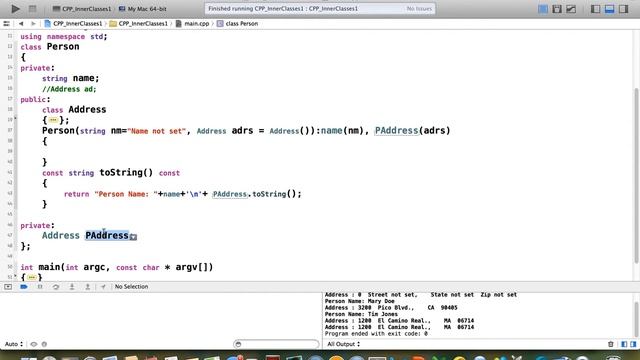The image size is (640, 360).
Task: Click the Step Into debug icon
Action: [71, 287]
